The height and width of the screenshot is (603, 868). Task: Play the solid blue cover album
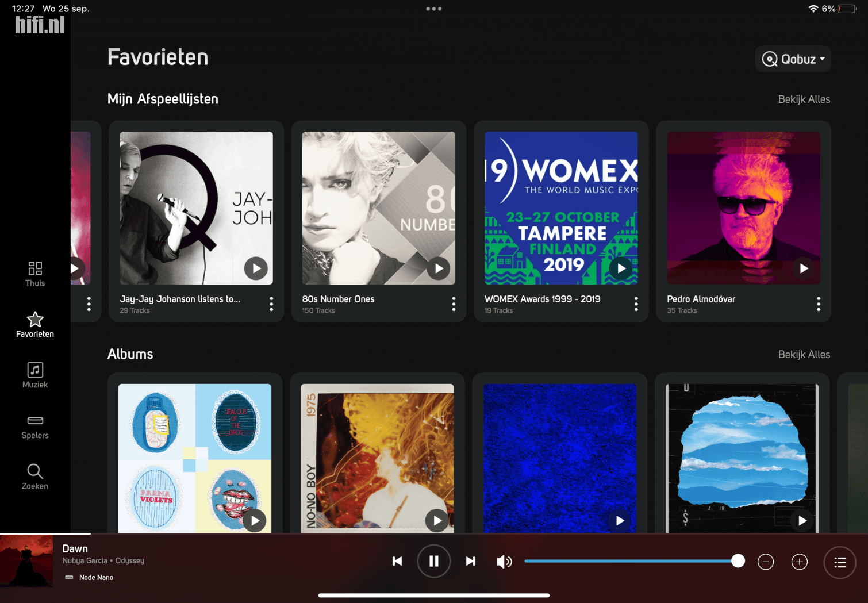tap(620, 521)
